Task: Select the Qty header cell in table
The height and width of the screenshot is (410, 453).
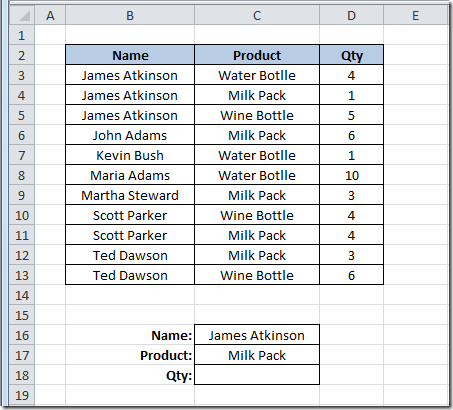Action: [x=351, y=55]
